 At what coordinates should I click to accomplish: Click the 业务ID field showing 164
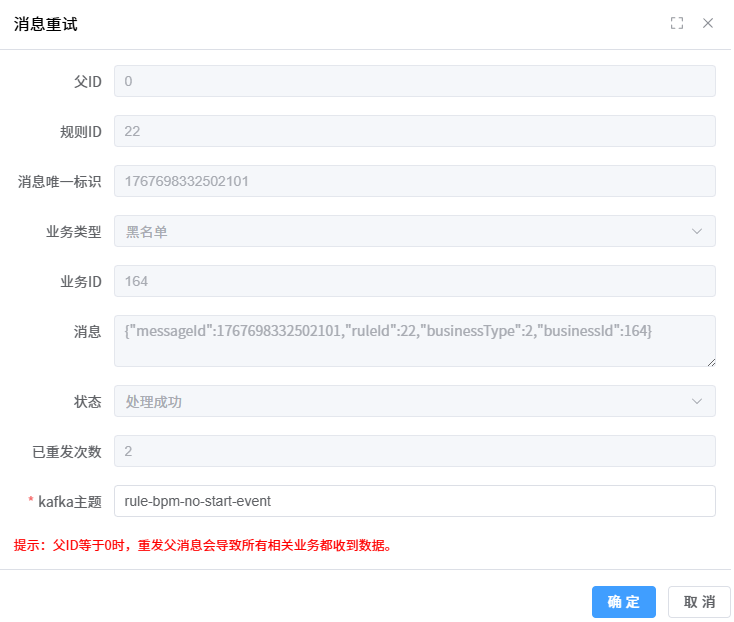pyautogui.click(x=415, y=281)
